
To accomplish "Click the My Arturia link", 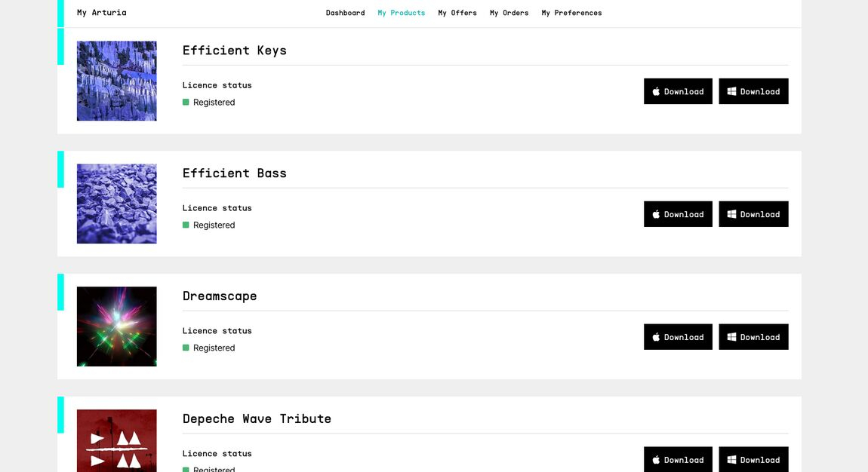I will click(x=102, y=13).
